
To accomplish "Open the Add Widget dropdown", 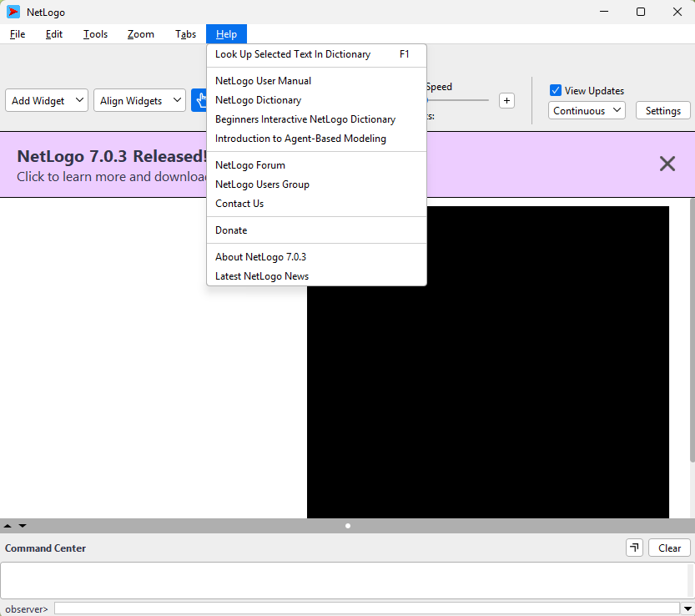I will (x=47, y=100).
